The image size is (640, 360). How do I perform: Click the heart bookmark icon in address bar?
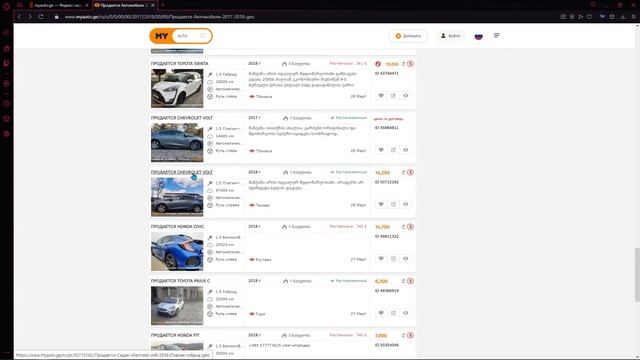pos(589,17)
